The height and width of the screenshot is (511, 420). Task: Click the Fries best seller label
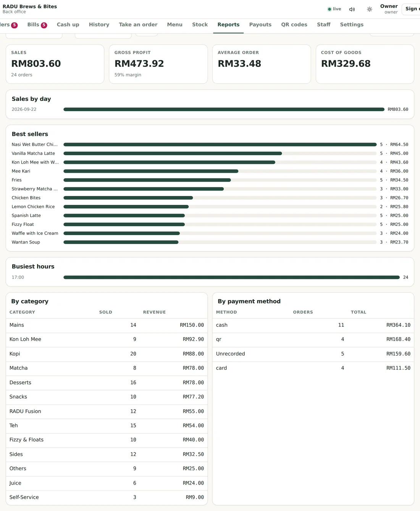(x=16, y=180)
